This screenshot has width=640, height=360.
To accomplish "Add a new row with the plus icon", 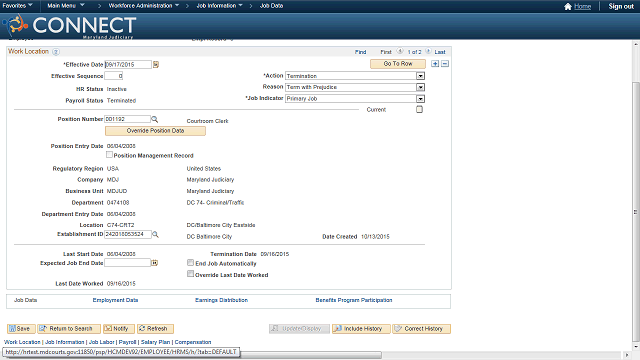I will click(x=435, y=64).
